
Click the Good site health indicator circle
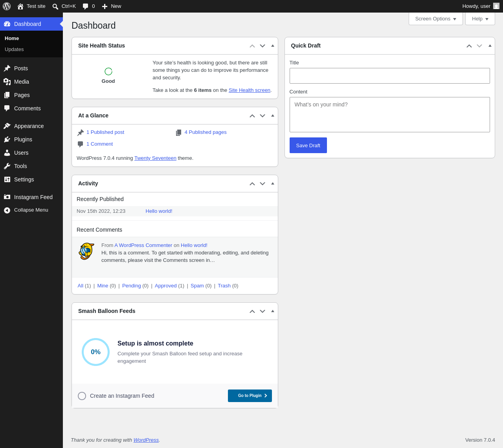click(108, 71)
